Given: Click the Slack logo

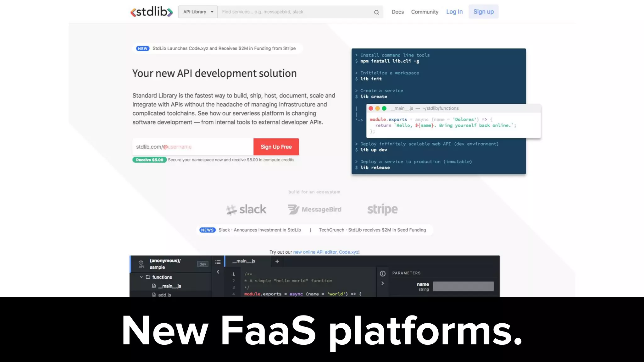Looking at the screenshot, I should [x=246, y=210].
